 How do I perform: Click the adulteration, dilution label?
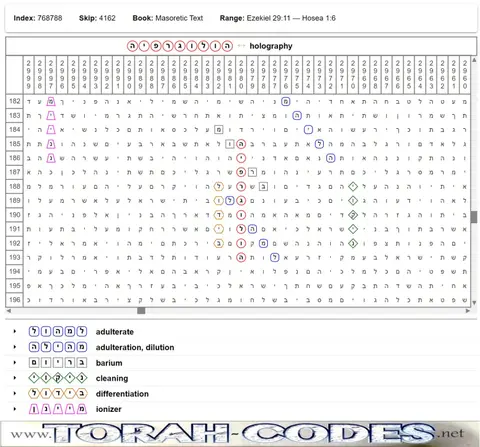pos(135,347)
